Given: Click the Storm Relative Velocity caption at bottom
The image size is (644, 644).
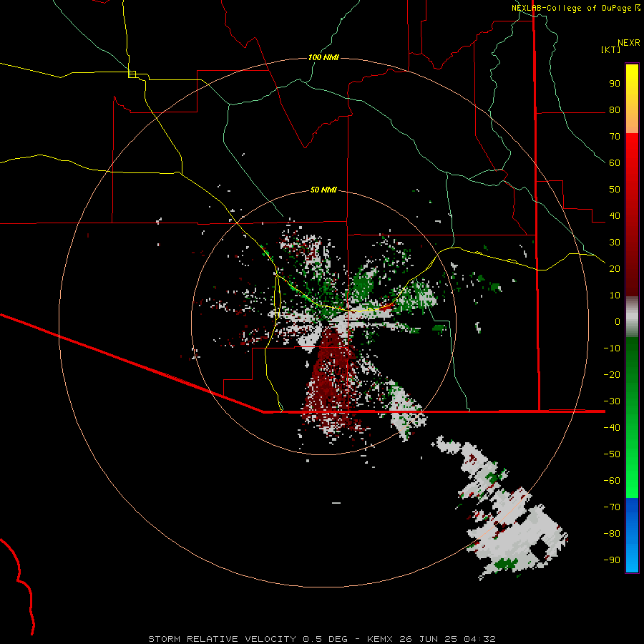Looking at the screenshot, I should (x=322, y=639).
